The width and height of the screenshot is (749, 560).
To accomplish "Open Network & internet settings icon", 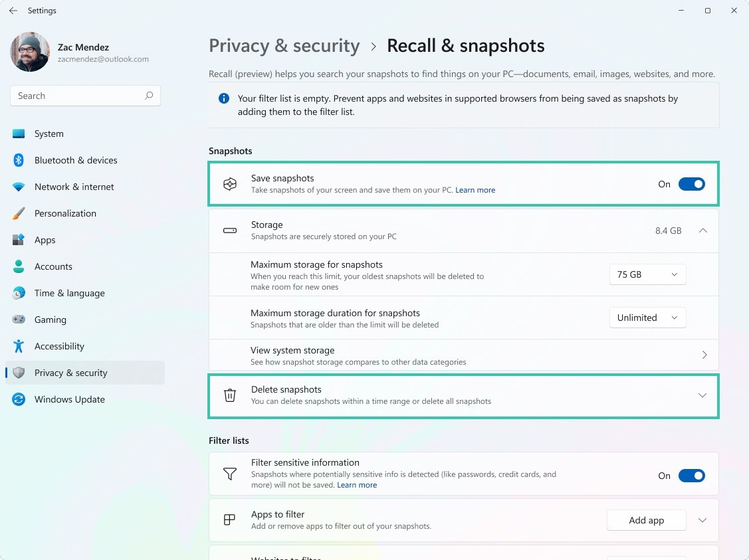I will click(18, 187).
